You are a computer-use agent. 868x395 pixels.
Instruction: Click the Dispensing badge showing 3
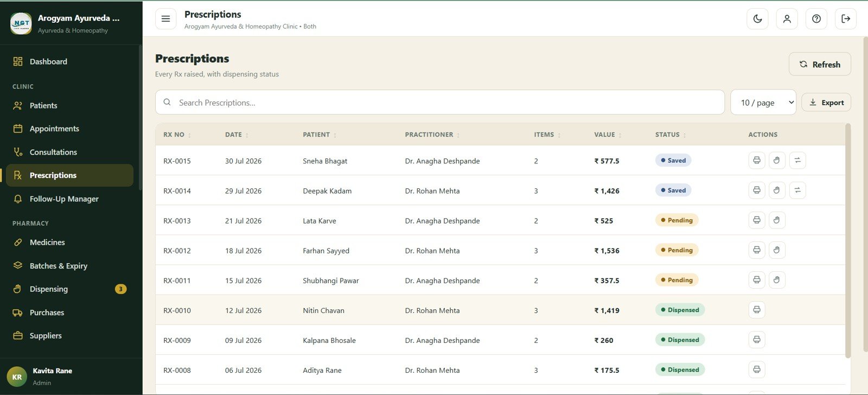(120, 289)
